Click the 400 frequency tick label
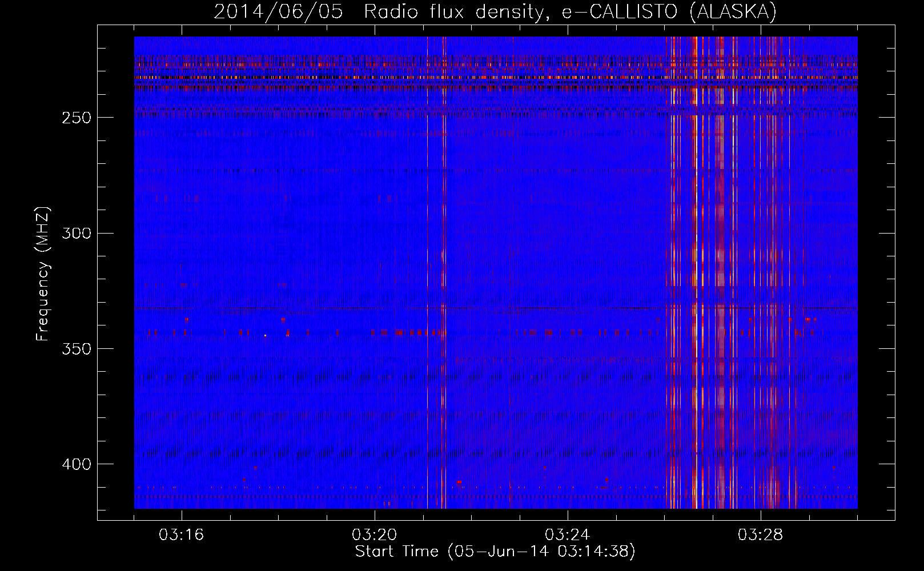 (x=76, y=464)
